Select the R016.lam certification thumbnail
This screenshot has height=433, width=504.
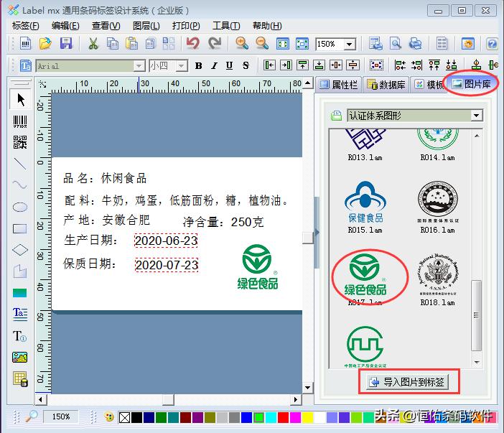[x=437, y=207]
